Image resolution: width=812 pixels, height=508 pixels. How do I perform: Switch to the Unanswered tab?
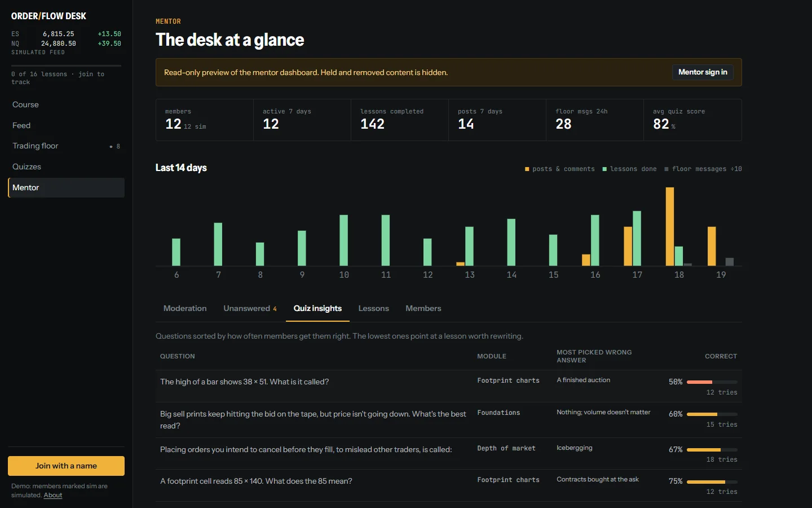250,308
